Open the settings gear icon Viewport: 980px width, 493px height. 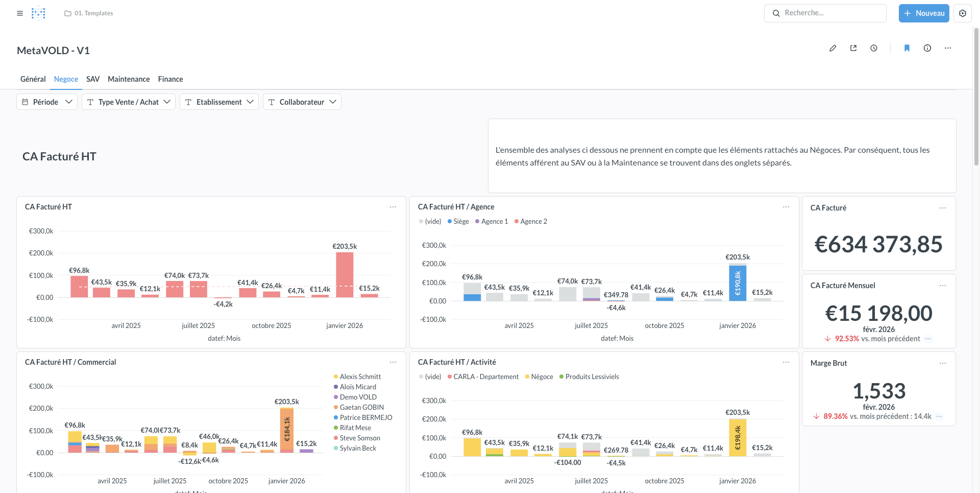(x=963, y=13)
